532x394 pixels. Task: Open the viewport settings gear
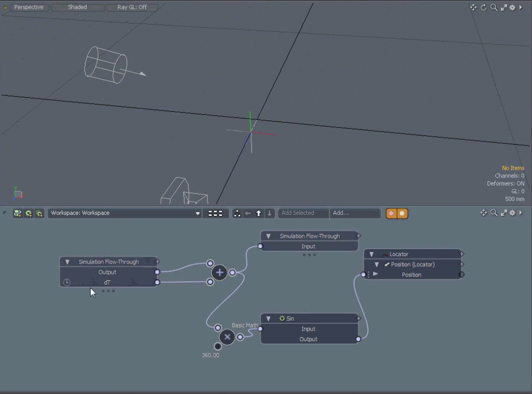(x=512, y=7)
